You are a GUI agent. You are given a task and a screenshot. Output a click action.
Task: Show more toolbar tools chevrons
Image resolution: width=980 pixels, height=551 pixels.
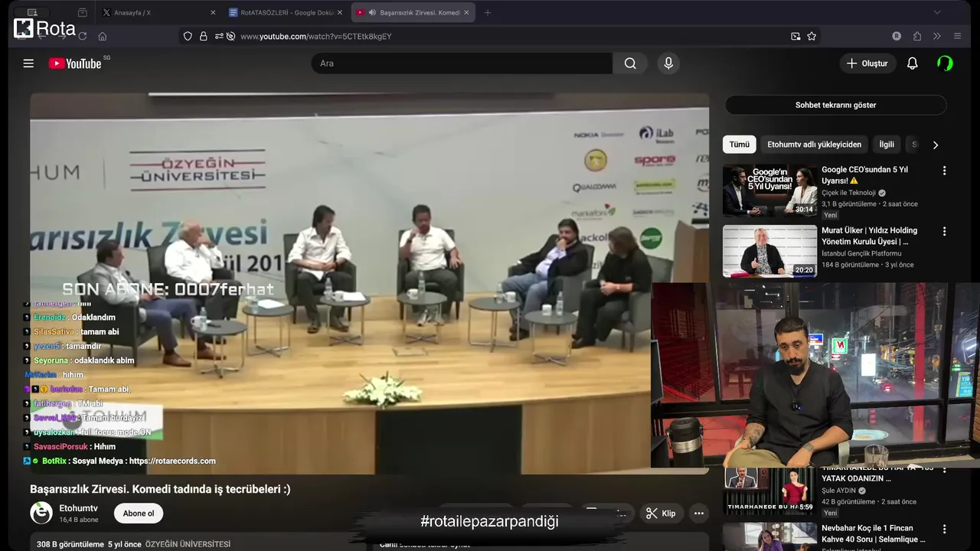[x=937, y=36]
